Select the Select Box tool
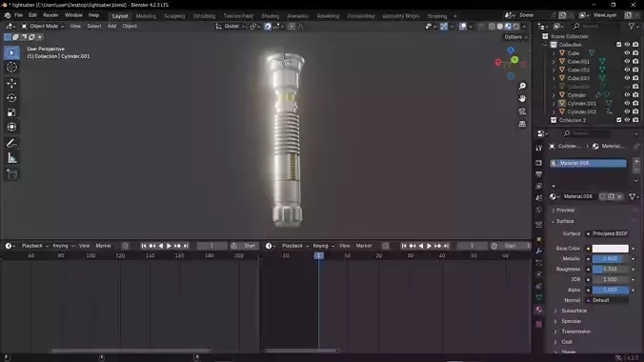This screenshot has width=644, height=362. [x=11, y=53]
